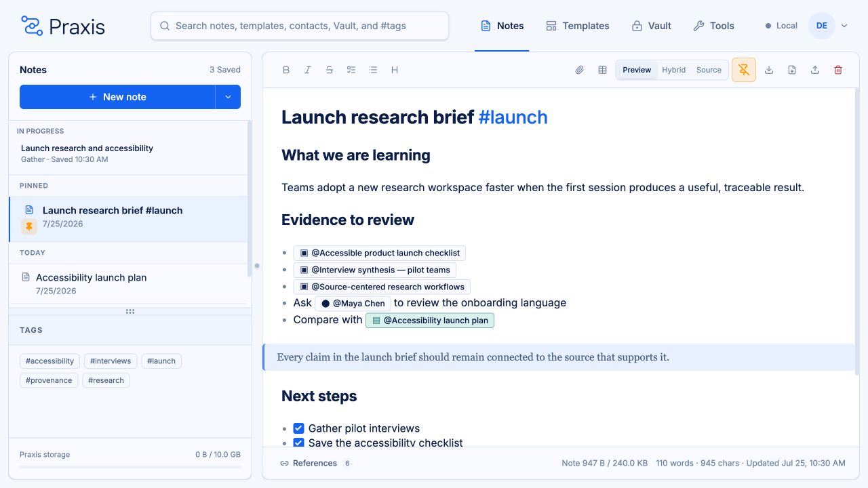Click the DE user avatar
The image size is (868, 488).
pyautogui.click(x=821, y=26)
